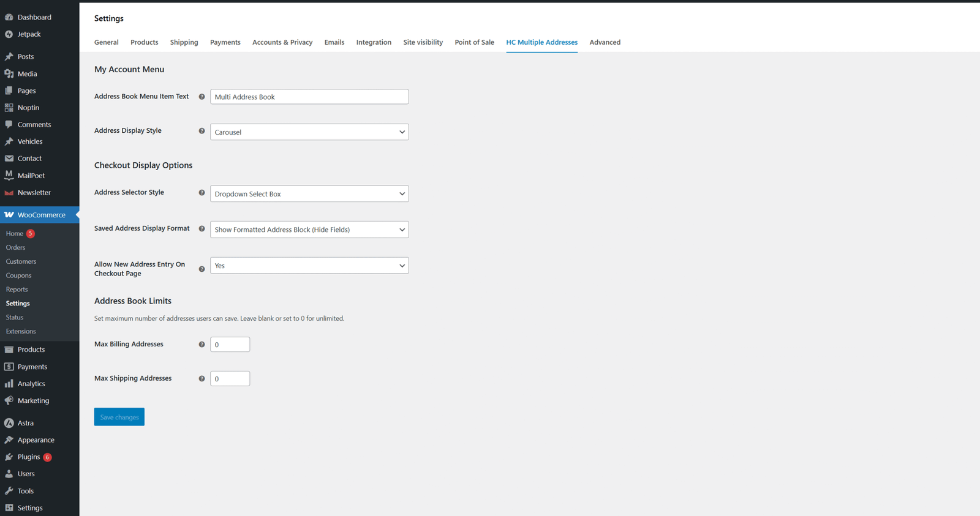Open the Accounts & Privacy tab
Screen dimensions: 980x516
(x=282, y=42)
